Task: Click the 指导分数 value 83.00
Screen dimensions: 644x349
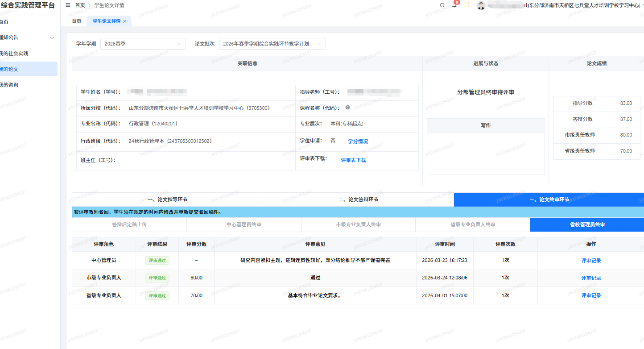Action: click(x=626, y=103)
